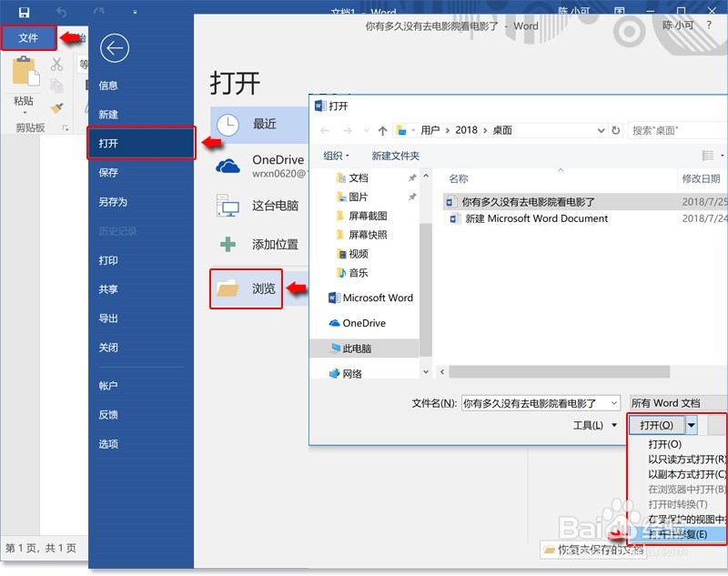Click the dialog Back navigation arrow
Viewport: 728px width, 576px height.
(325, 130)
